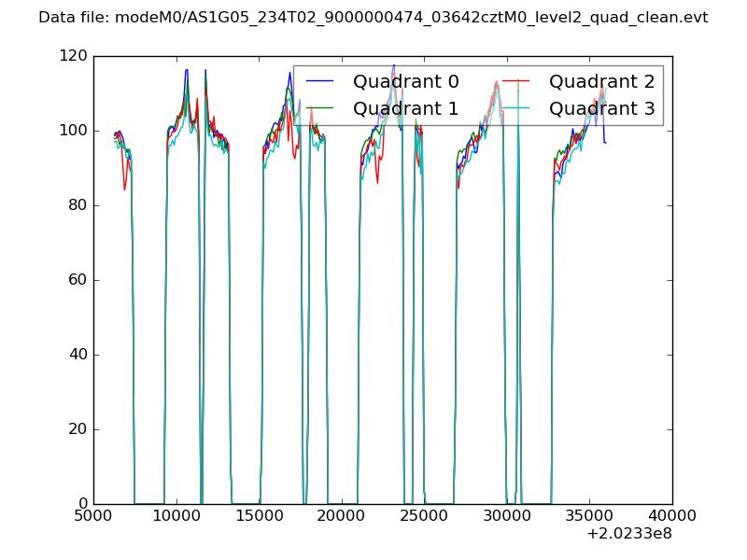
Task: Click the 30000 tick label on x-axis
Action: (507, 515)
